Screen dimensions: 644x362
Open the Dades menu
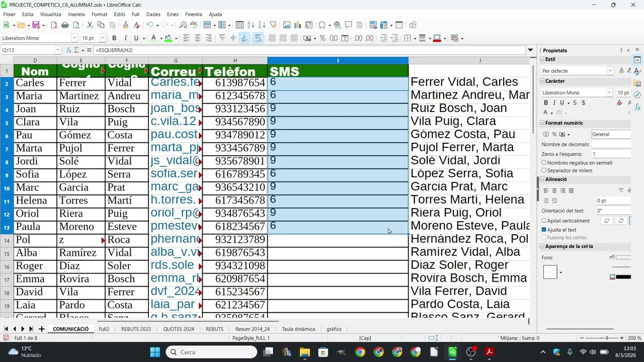point(153,15)
